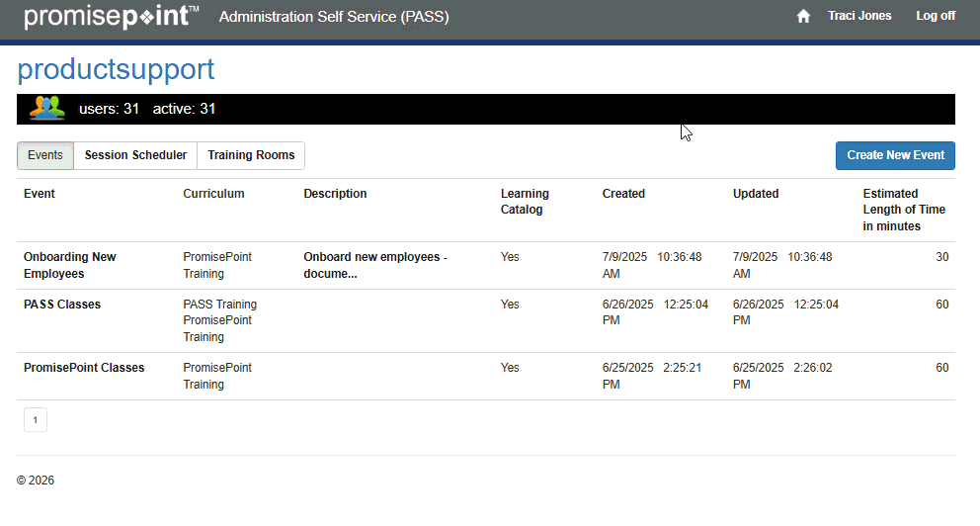Click Create New Event button
980x526 pixels.
895,155
